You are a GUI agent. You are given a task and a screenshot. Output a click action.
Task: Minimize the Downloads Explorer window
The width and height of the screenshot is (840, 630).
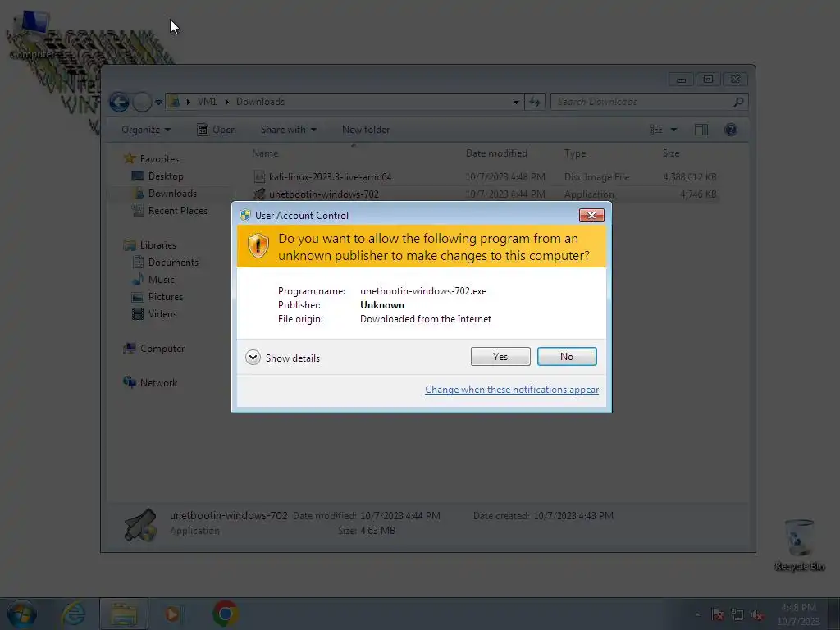click(x=681, y=80)
